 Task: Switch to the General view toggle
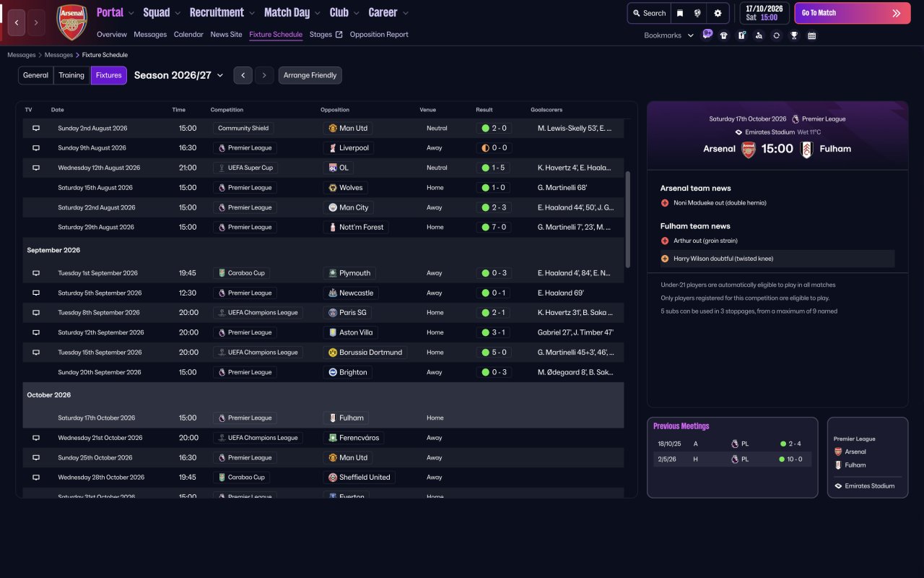(35, 75)
